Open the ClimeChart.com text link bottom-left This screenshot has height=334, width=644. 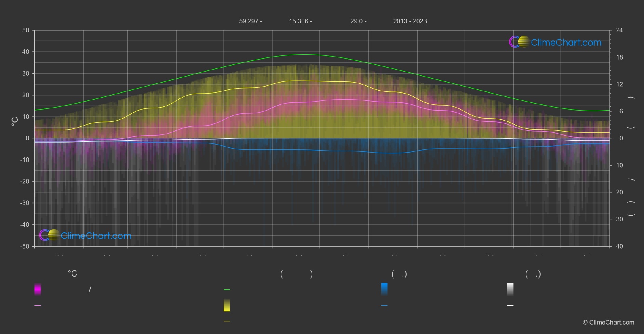point(96,236)
